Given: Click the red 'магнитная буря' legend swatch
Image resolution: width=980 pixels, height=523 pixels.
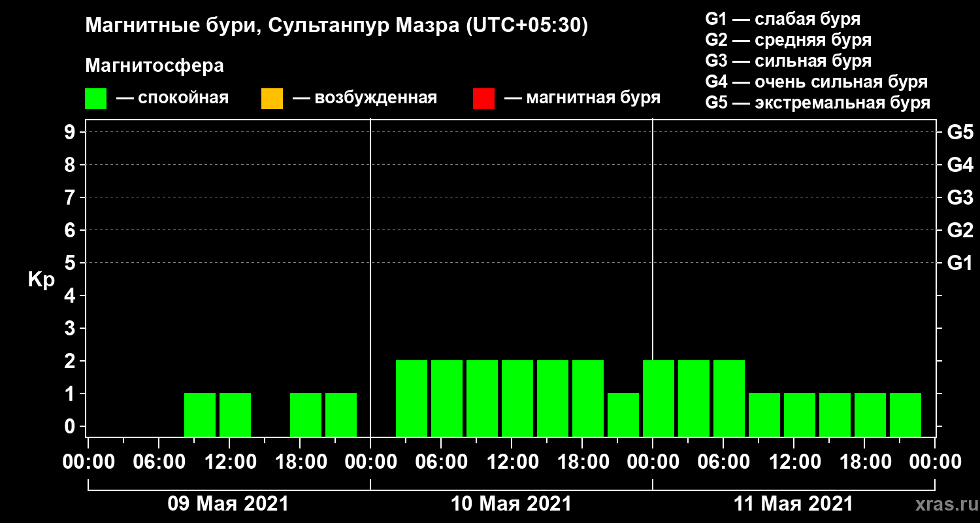Looking at the screenshot, I should [x=483, y=99].
